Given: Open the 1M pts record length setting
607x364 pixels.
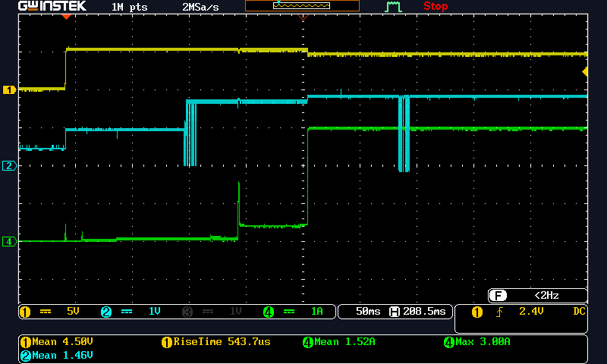Looking at the screenshot, I should [129, 7].
